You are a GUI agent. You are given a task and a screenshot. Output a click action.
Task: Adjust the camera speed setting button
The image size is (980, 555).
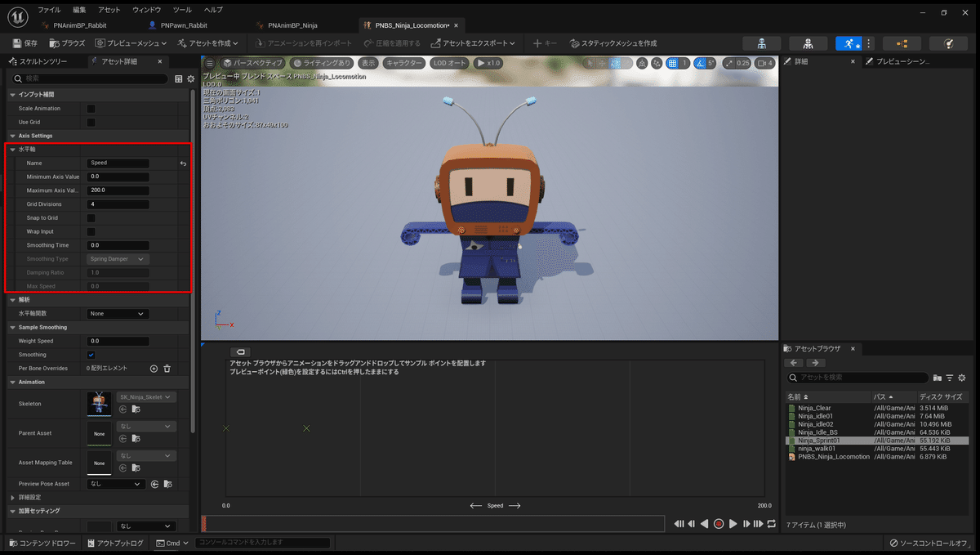tap(764, 63)
